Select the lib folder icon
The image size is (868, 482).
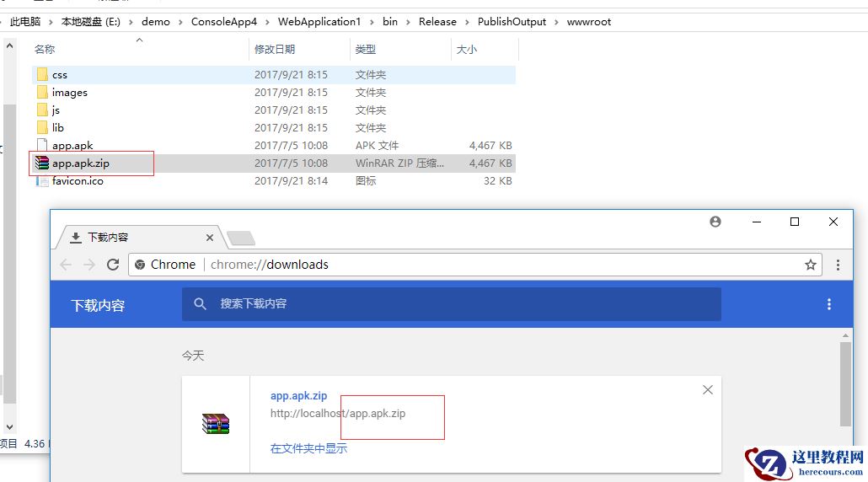point(42,127)
